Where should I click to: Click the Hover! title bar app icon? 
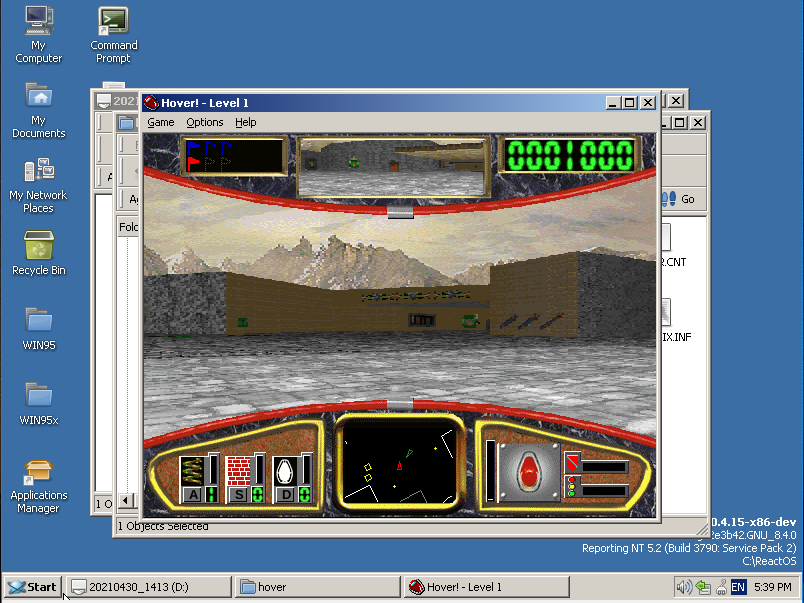[x=151, y=103]
